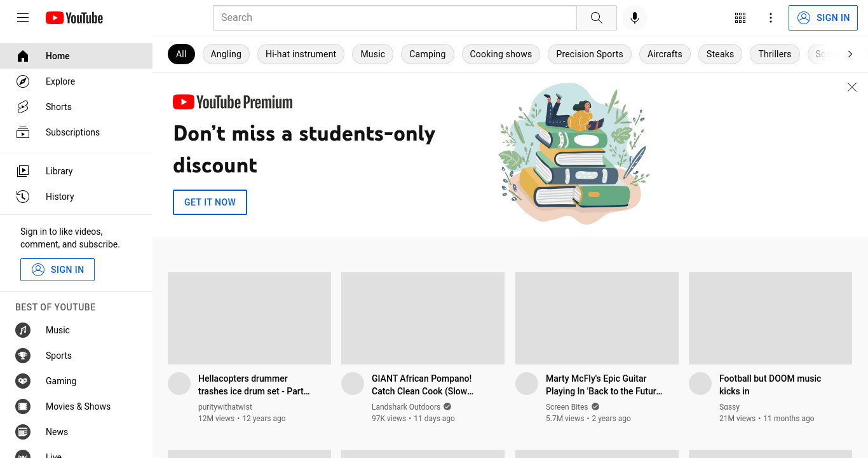Open Landshark Outdoors channel avatar

[x=353, y=384]
